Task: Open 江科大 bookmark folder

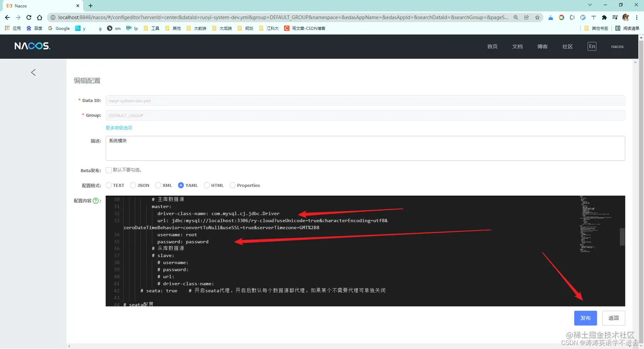Action: coord(269,28)
